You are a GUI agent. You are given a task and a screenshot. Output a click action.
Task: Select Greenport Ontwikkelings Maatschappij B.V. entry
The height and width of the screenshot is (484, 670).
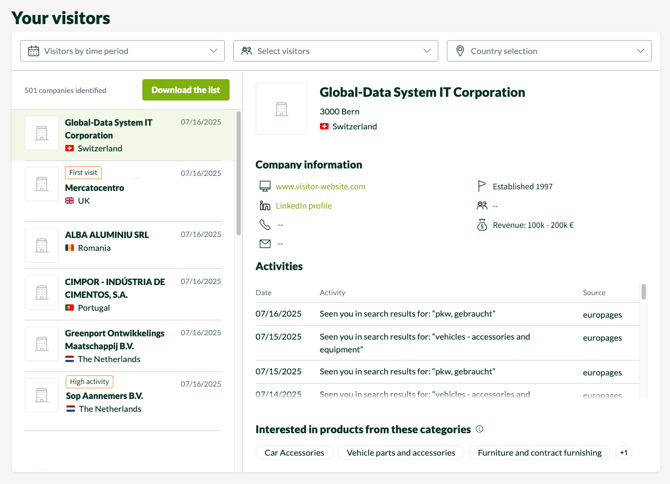click(123, 346)
